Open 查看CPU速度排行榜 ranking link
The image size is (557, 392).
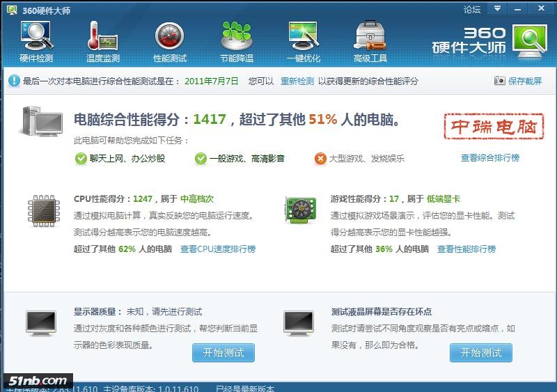[x=218, y=249]
